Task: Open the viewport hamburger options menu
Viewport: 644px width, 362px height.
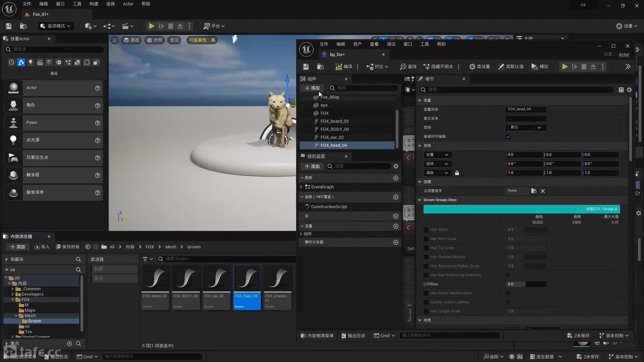Action: point(114,40)
